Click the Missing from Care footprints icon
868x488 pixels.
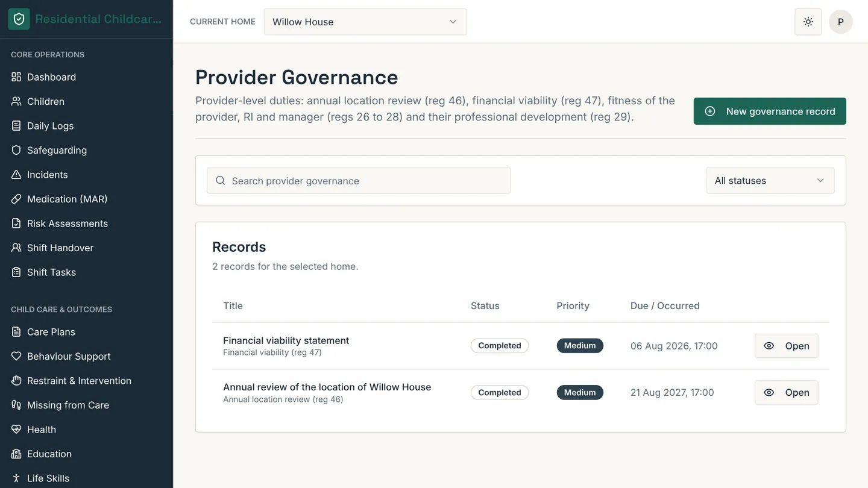(16, 405)
